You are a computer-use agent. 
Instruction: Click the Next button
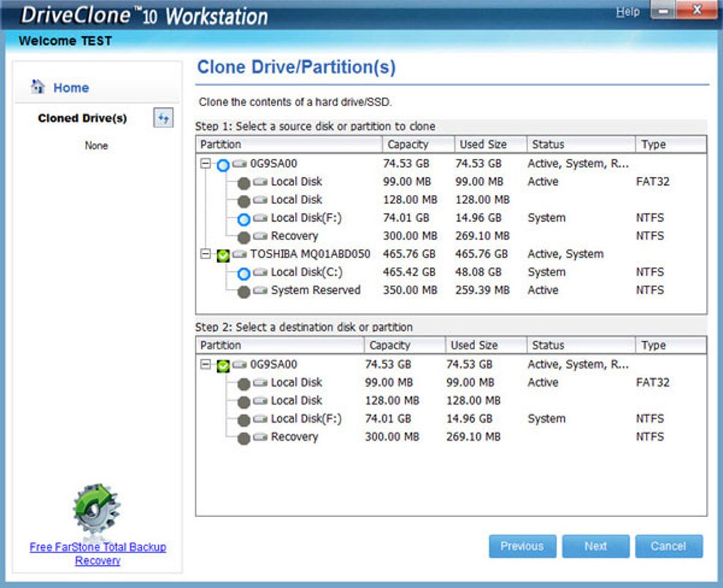[595, 546]
